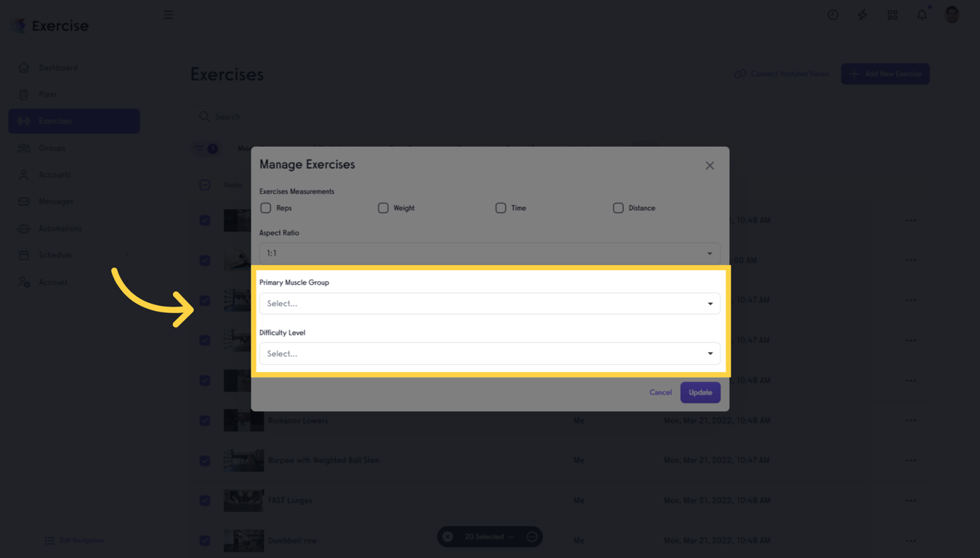The image size is (980, 558).
Task: Open the Aspect Ratio dropdown
Action: point(490,254)
